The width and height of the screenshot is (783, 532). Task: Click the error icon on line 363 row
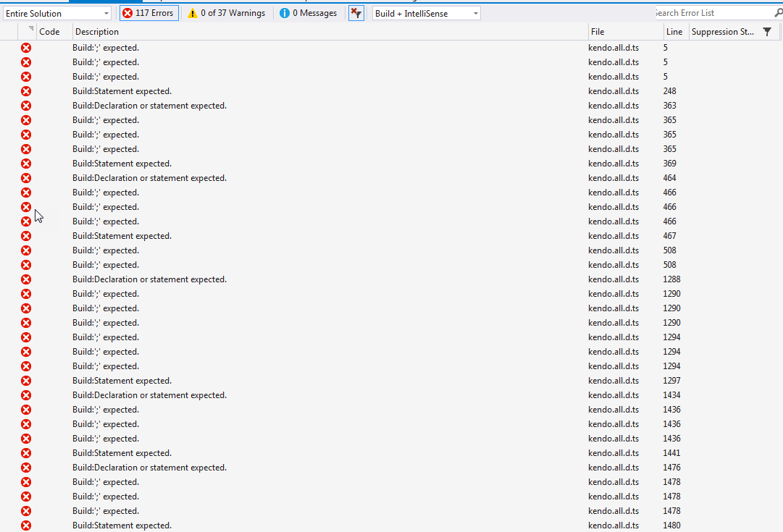coord(26,106)
